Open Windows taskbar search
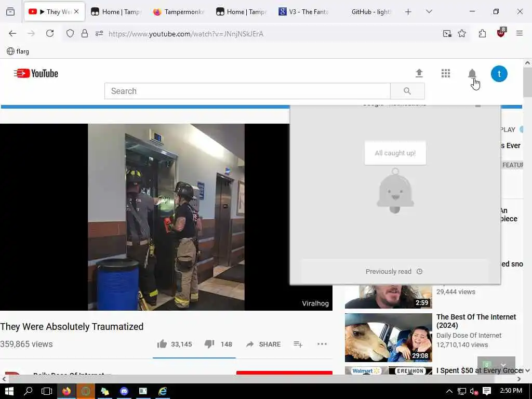 point(28,391)
